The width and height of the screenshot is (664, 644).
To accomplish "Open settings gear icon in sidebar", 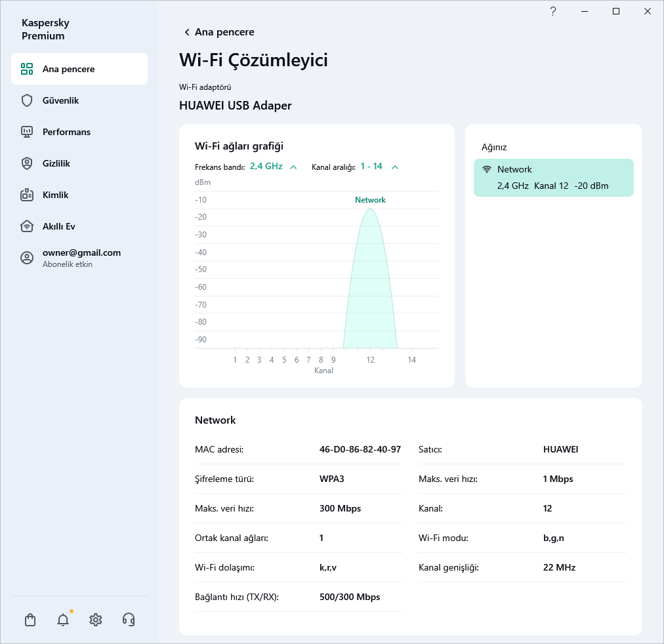I will click(x=96, y=620).
